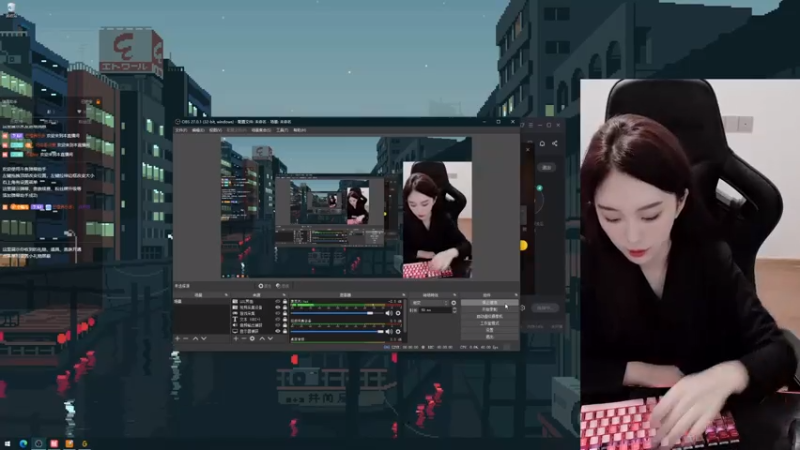
Task: Pop out the Controls dock panel
Action: 515,295
